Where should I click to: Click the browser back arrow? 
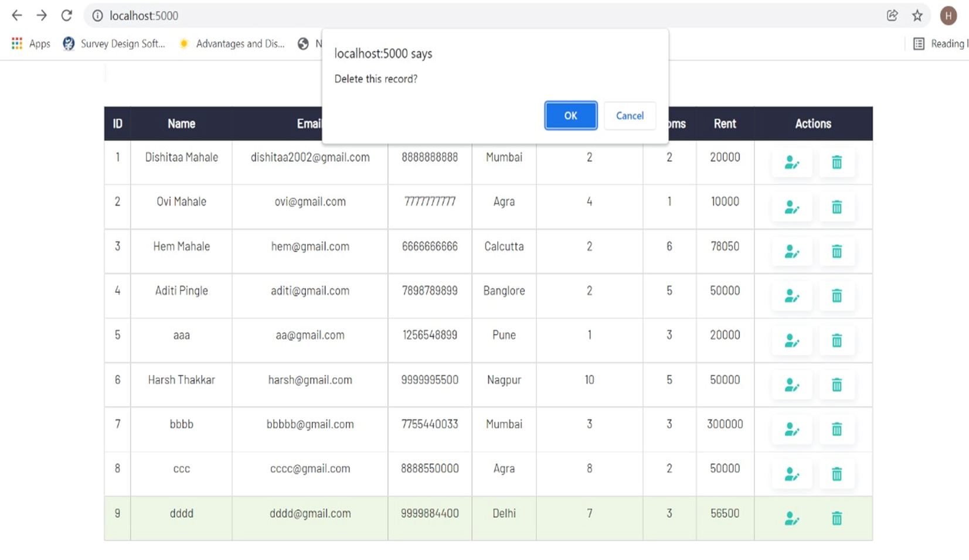pyautogui.click(x=16, y=15)
